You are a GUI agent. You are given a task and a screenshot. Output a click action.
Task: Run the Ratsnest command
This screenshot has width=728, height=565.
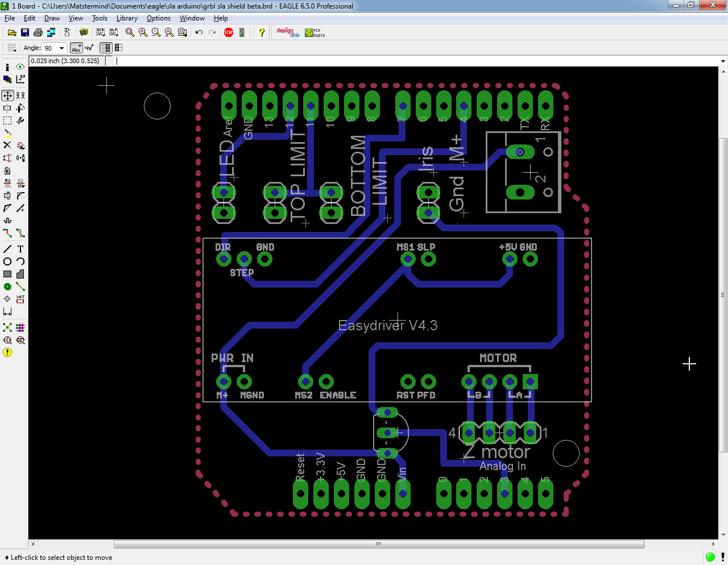[7, 327]
